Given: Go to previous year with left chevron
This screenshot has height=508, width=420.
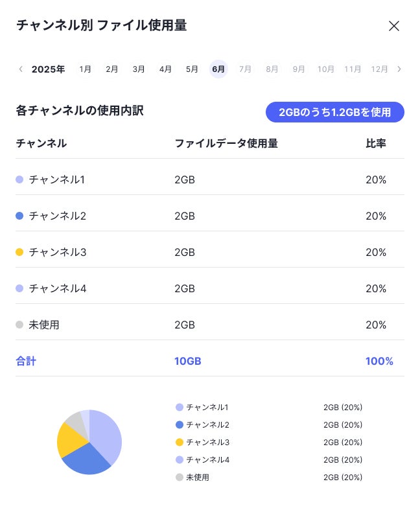Looking at the screenshot, I should (x=21, y=69).
